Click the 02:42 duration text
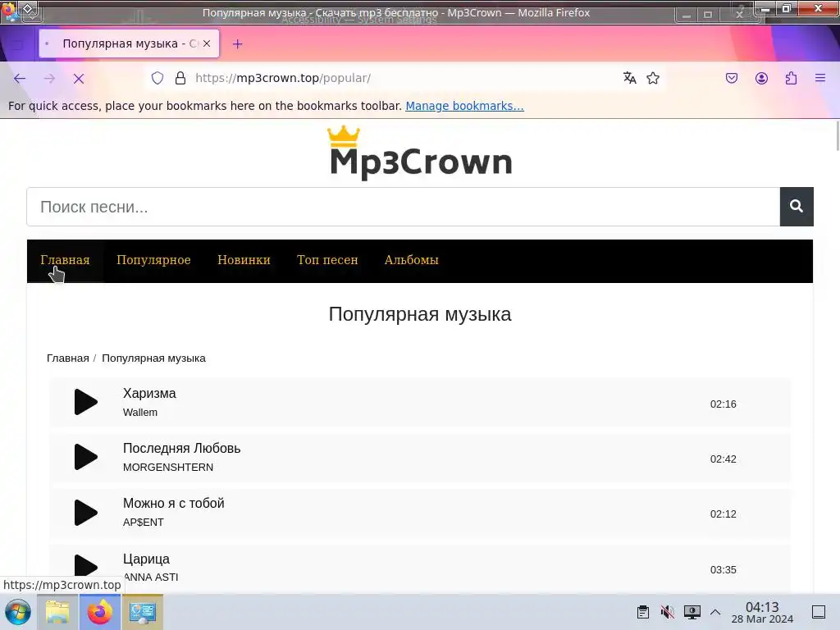840x630 pixels. click(724, 459)
